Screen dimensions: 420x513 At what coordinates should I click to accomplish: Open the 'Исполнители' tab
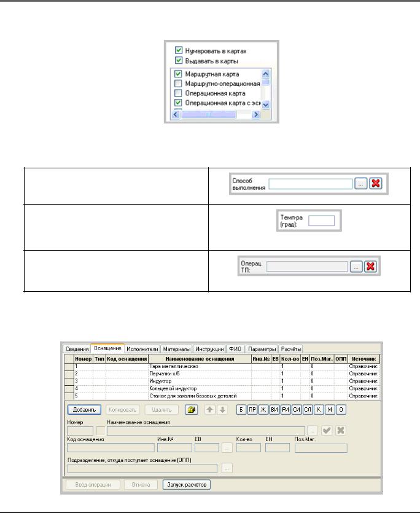pyautogui.click(x=142, y=349)
